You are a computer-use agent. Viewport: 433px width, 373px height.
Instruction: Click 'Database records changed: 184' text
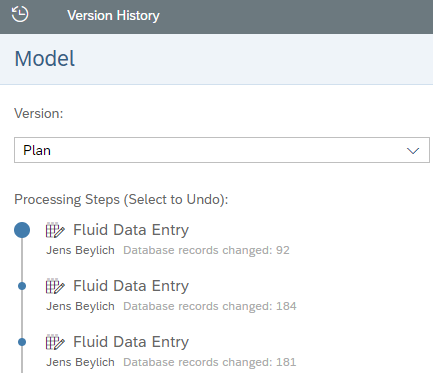click(210, 306)
